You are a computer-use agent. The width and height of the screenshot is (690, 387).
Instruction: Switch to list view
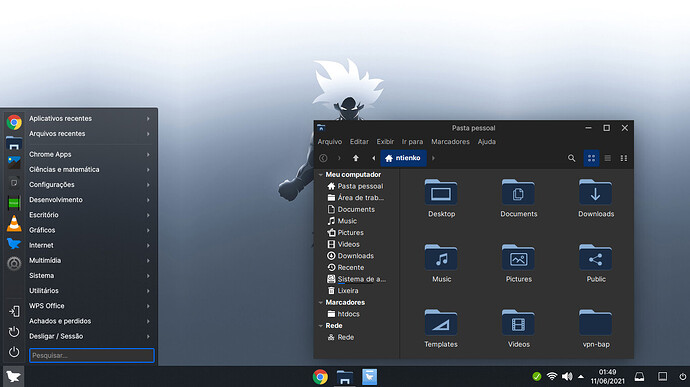pyautogui.click(x=608, y=158)
